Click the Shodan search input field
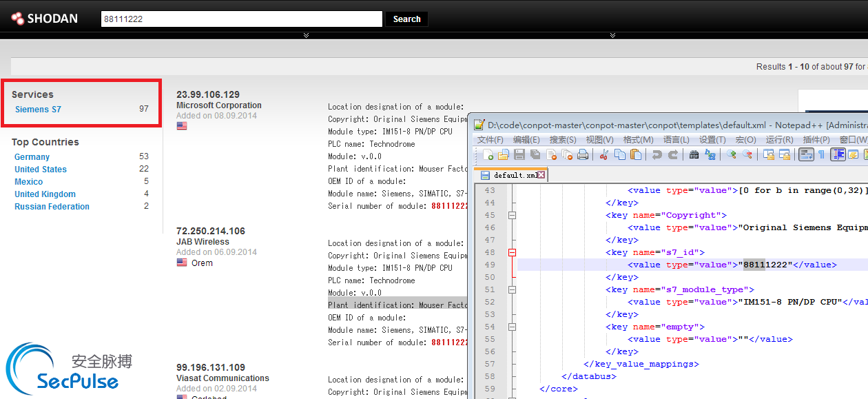Screen dimensions: 868x399 (x=241, y=19)
